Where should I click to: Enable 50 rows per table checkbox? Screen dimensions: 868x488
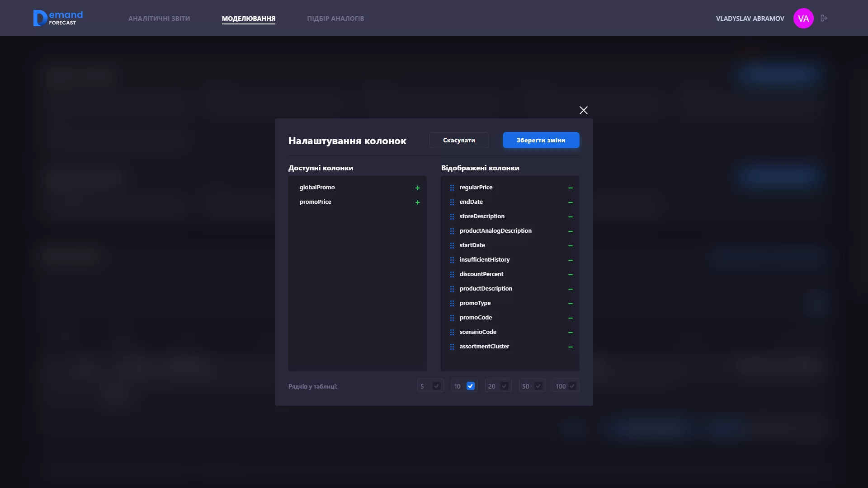coord(538,386)
